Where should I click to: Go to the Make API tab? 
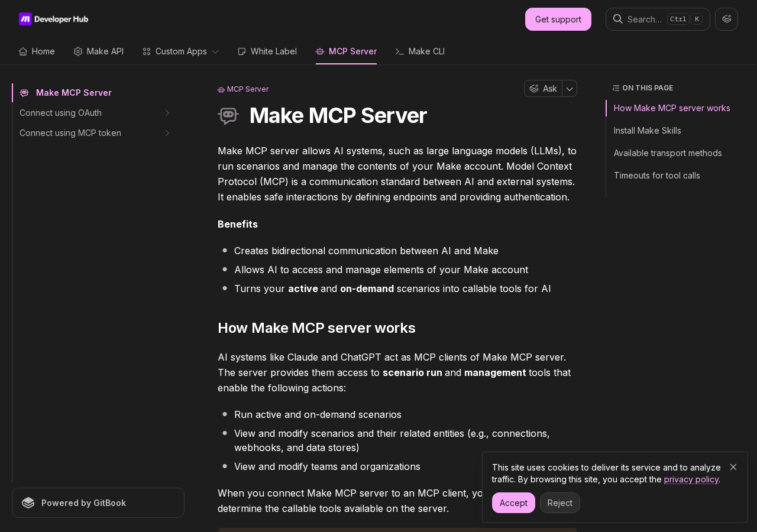pos(99,51)
